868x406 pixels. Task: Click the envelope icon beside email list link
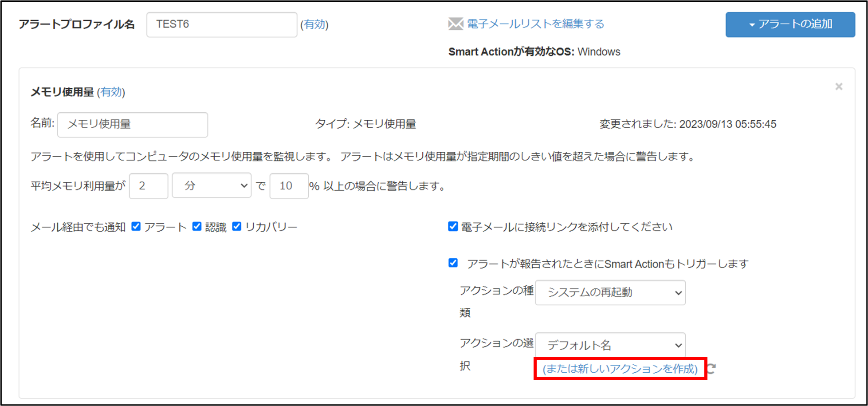click(456, 24)
